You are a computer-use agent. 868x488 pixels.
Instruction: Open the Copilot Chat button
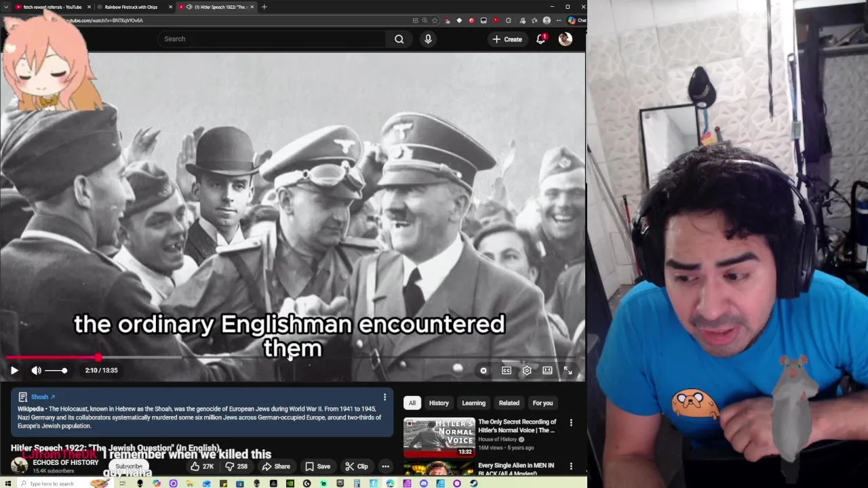click(576, 20)
